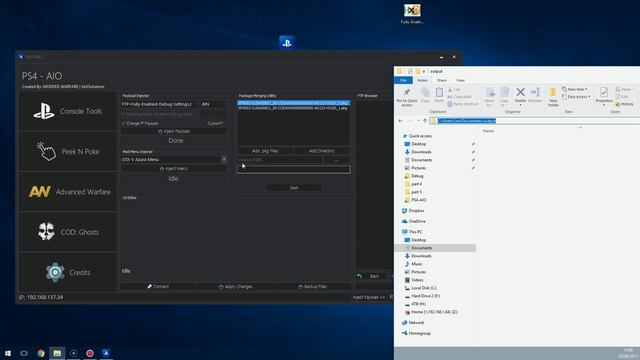Click the Inject Menu button
The width and height of the screenshot is (640, 360).
[173, 169]
